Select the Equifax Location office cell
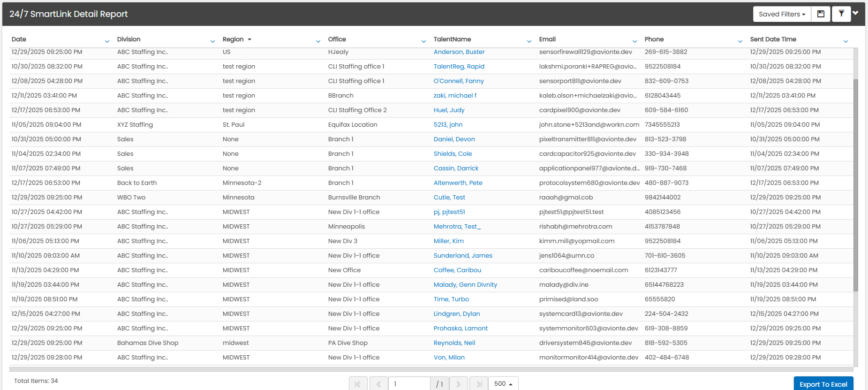This screenshot has width=868, height=390. click(353, 125)
